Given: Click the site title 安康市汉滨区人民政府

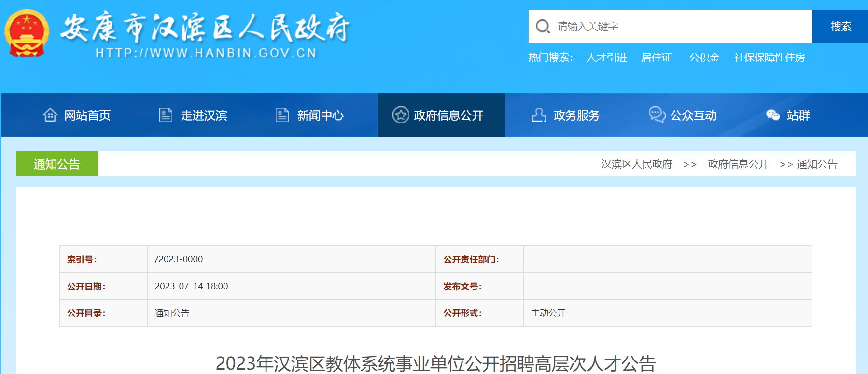Looking at the screenshot, I should pyautogui.click(x=205, y=28).
